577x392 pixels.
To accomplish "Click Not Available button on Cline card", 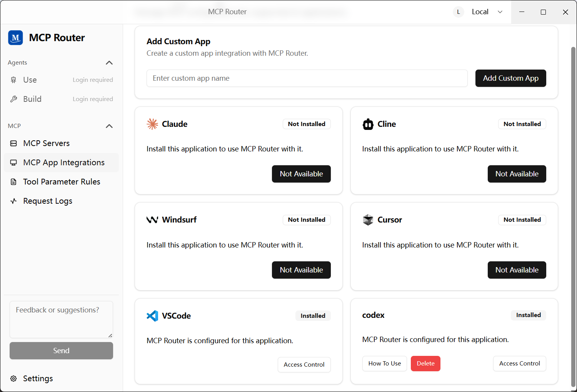I will [517, 174].
